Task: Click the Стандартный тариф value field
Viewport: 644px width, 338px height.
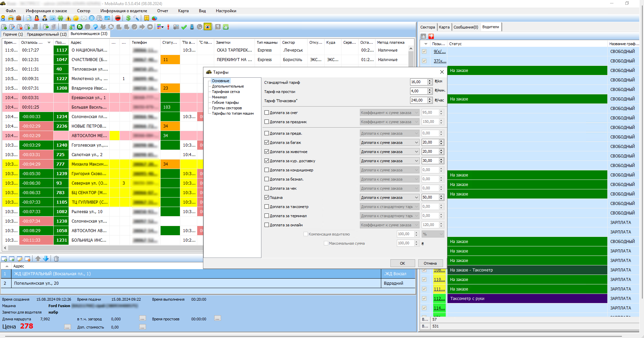Action: tap(418, 82)
